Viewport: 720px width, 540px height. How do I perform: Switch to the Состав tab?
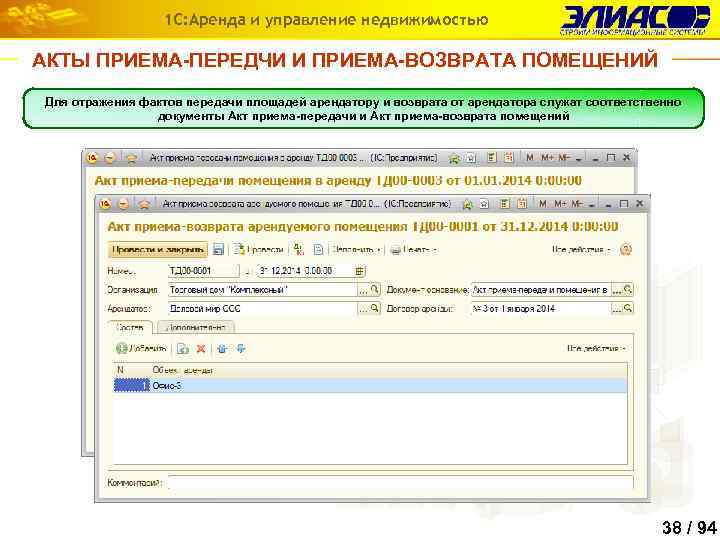(130, 327)
